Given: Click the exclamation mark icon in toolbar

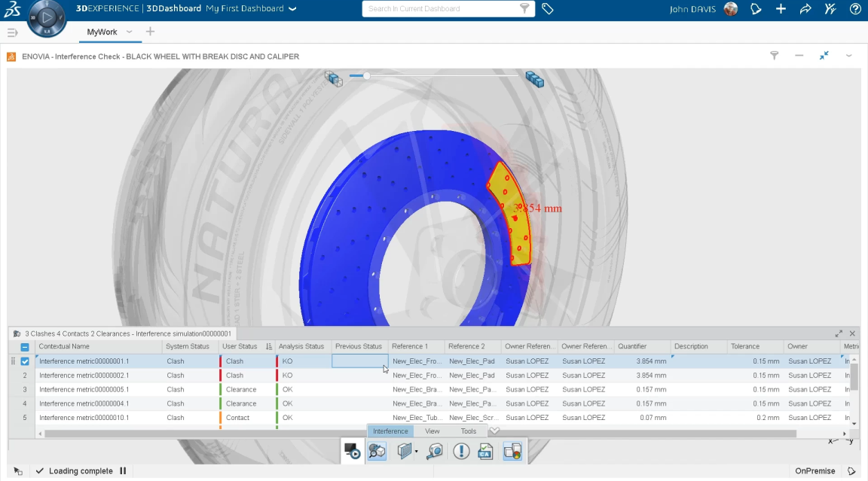Looking at the screenshot, I should (461, 451).
